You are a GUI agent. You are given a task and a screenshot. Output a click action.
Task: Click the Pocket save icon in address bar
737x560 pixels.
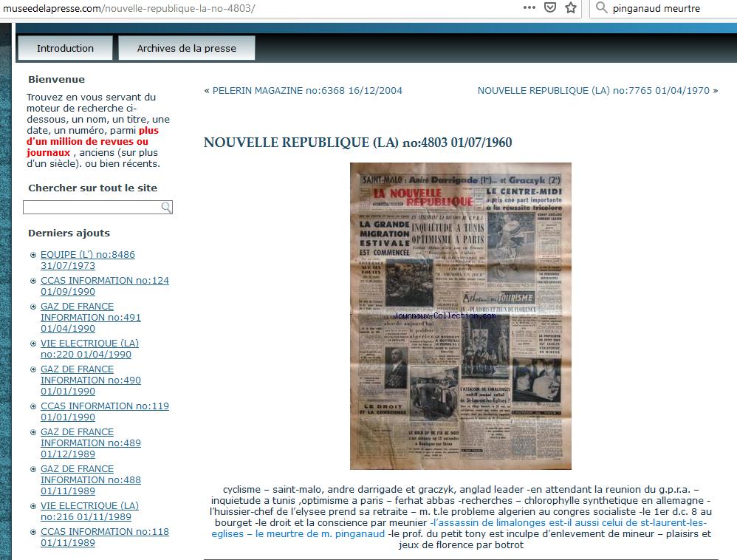point(550,7)
